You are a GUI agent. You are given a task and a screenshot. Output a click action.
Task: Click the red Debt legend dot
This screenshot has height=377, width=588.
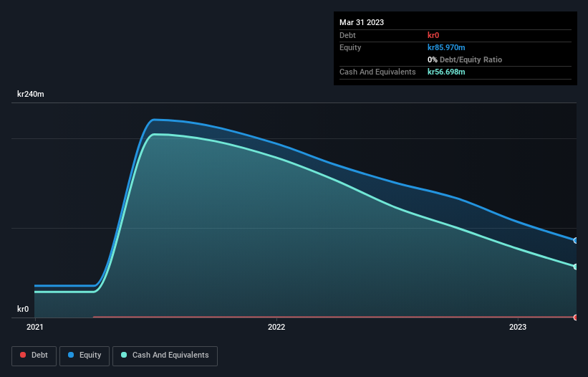tap(23, 355)
